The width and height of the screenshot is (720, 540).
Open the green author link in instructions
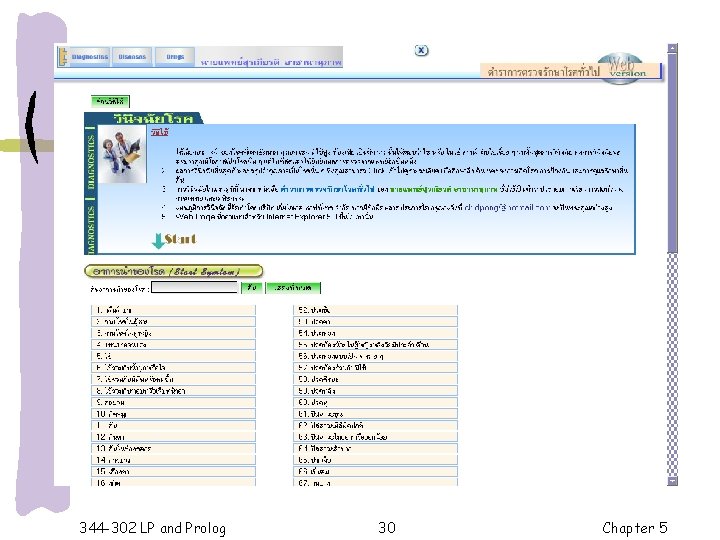[x=444, y=189]
